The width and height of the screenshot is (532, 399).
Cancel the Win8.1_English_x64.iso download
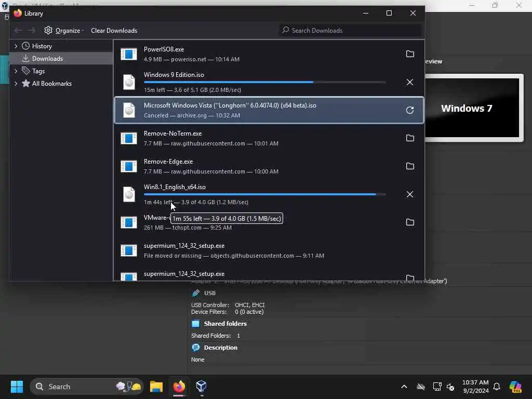pyautogui.click(x=410, y=194)
